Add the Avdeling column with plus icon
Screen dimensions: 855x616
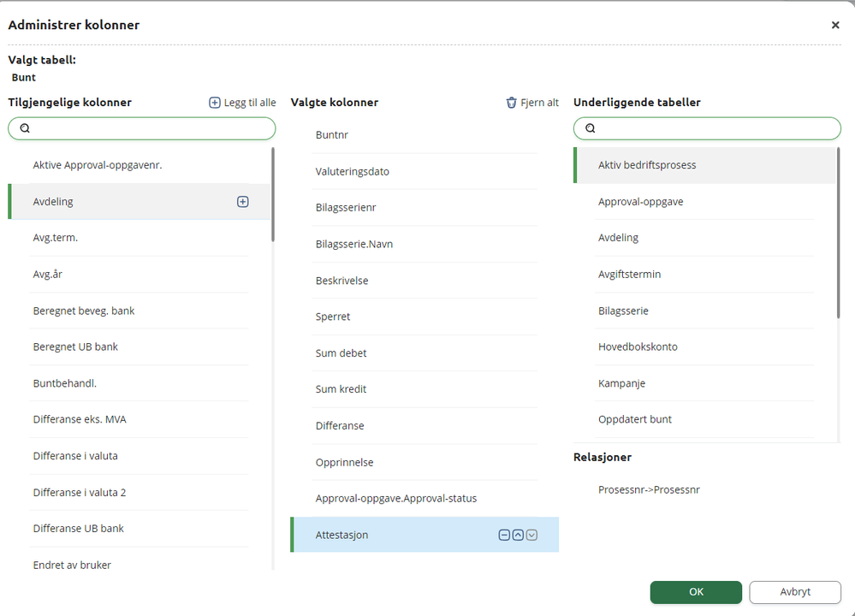243,202
